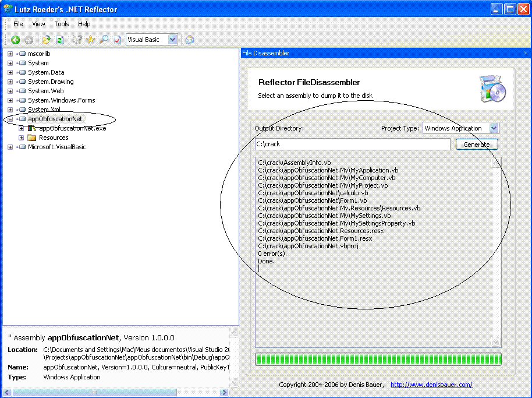
Task: Click the appObfuscationNet.exe module icon
Action: (32, 128)
